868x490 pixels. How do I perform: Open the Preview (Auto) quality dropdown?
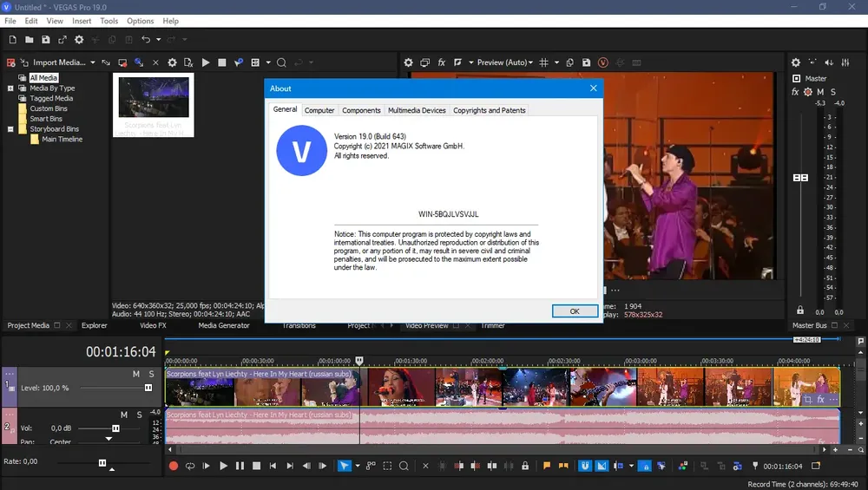[x=505, y=62]
